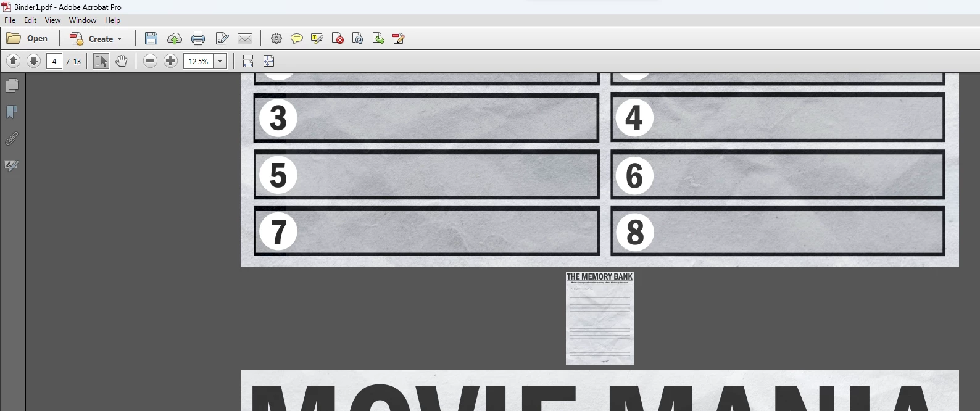Send file via envelope email icon
Viewport: 980px width, 411px height.
[x=245, y=38]
